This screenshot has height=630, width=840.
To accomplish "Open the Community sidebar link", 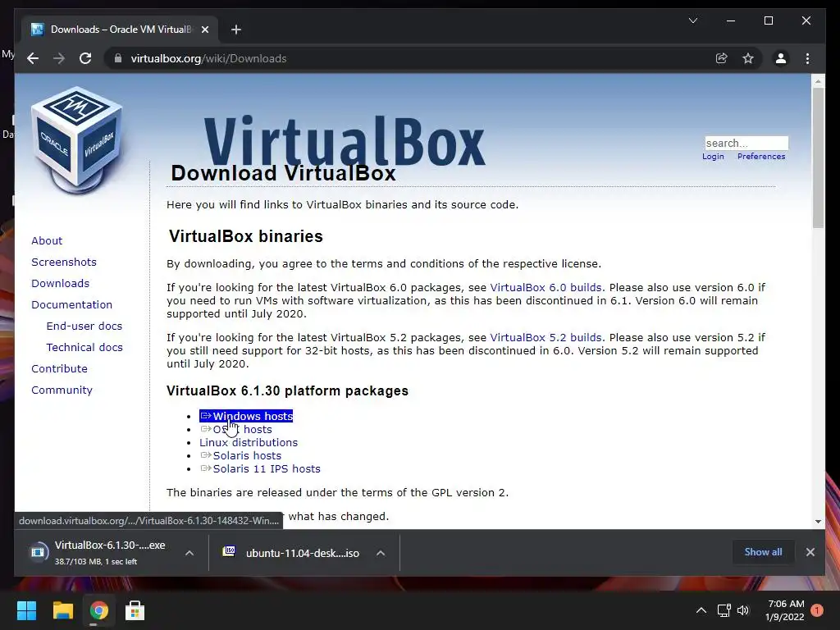I will pos(62,390).
